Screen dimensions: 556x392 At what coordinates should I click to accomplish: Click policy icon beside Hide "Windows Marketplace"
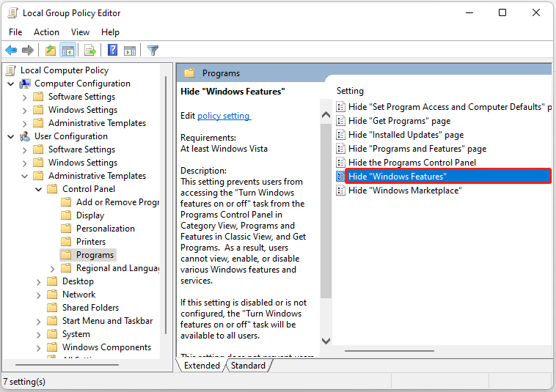click(x=340, y=191)
